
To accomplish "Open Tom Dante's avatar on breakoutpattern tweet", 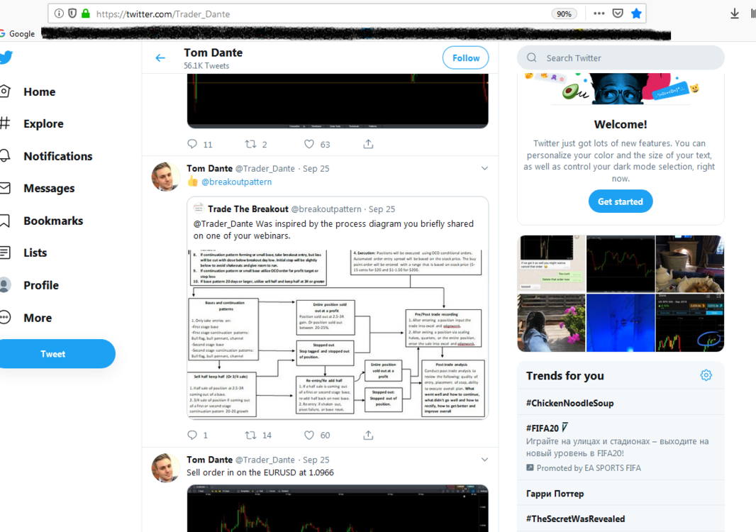I will (165, 177).
